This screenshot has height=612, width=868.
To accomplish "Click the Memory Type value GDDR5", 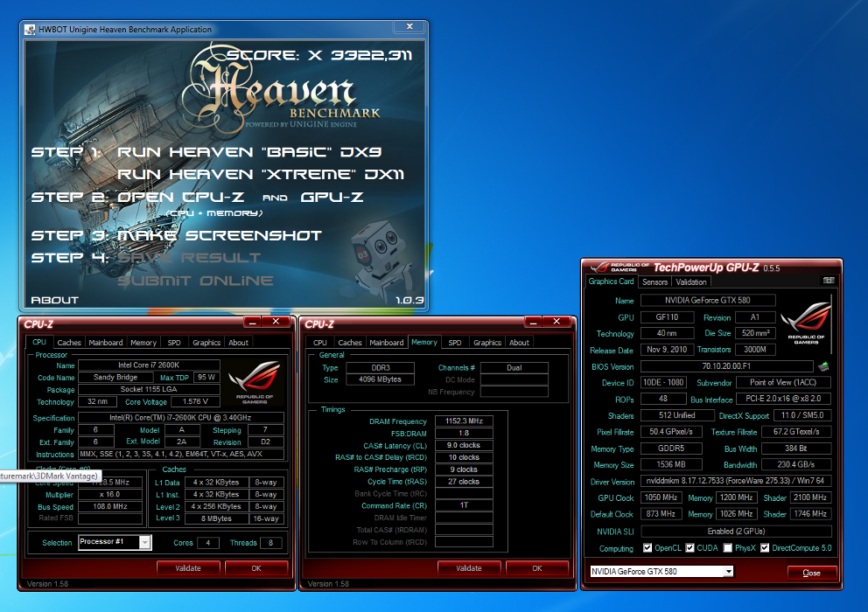I will [671, 449].
